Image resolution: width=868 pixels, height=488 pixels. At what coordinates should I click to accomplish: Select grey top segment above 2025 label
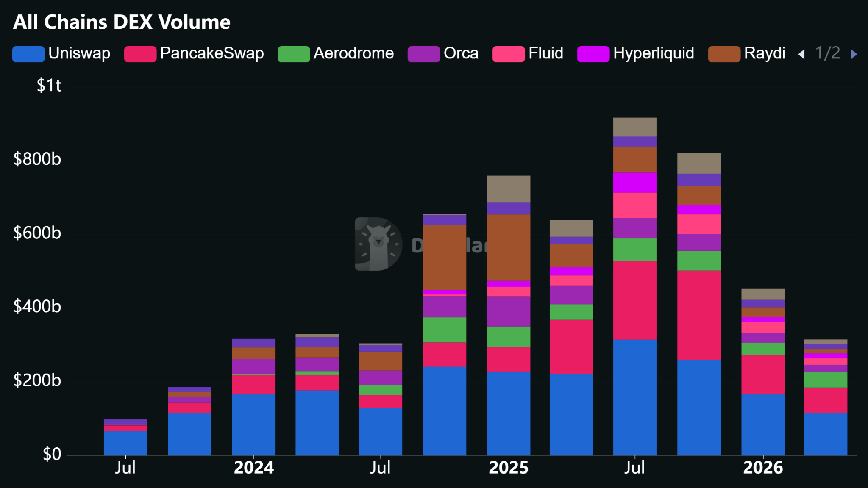click(509, 189)
